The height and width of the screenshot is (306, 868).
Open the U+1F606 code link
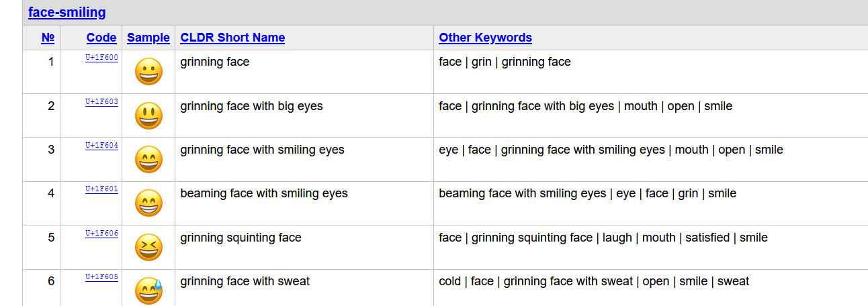pos(101,234)
